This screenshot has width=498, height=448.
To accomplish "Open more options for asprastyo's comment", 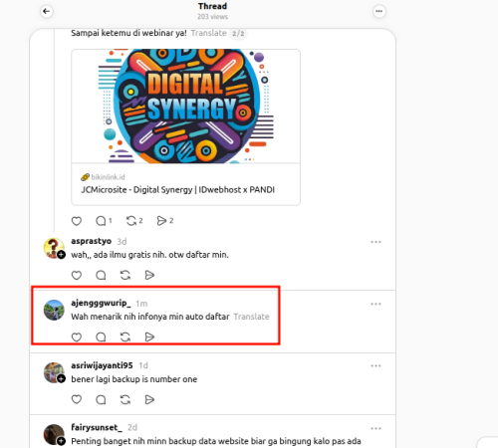I will tap(375, 242).
